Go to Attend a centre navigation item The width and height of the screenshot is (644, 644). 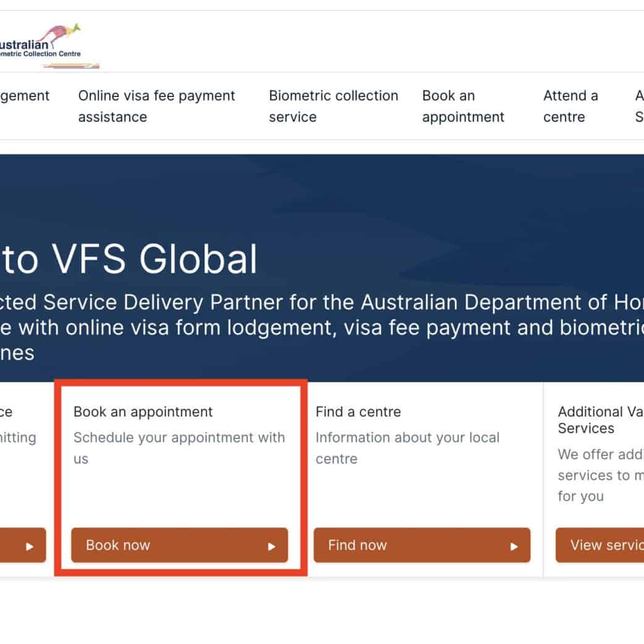570,106
